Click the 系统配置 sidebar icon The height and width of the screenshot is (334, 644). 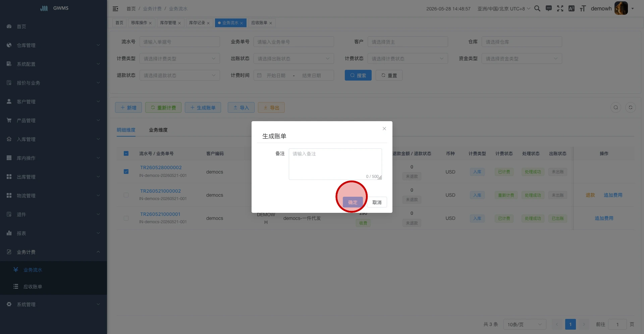(9, 64)
